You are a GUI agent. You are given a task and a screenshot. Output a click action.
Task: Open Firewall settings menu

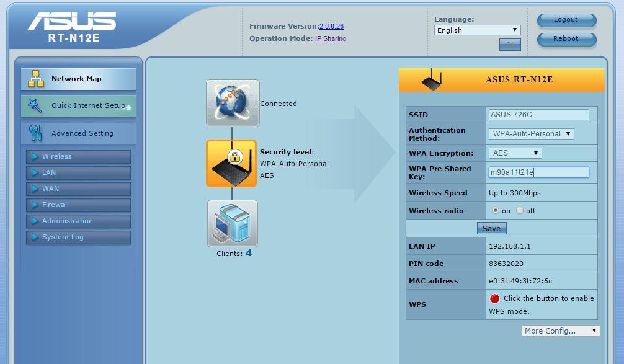click(78, 205)
